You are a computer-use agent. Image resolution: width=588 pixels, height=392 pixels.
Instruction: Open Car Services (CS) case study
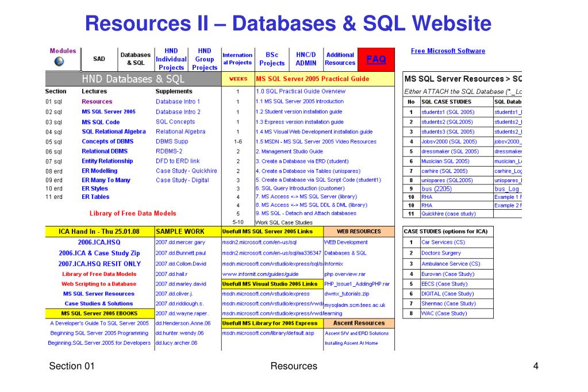(443, 243)
